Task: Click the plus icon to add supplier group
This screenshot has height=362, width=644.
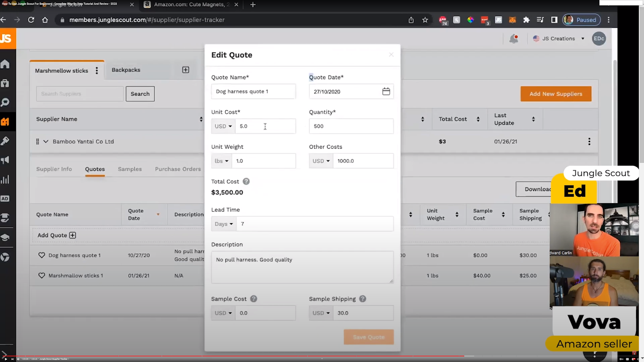Action: pyautogui.click(x=186, y=70)
